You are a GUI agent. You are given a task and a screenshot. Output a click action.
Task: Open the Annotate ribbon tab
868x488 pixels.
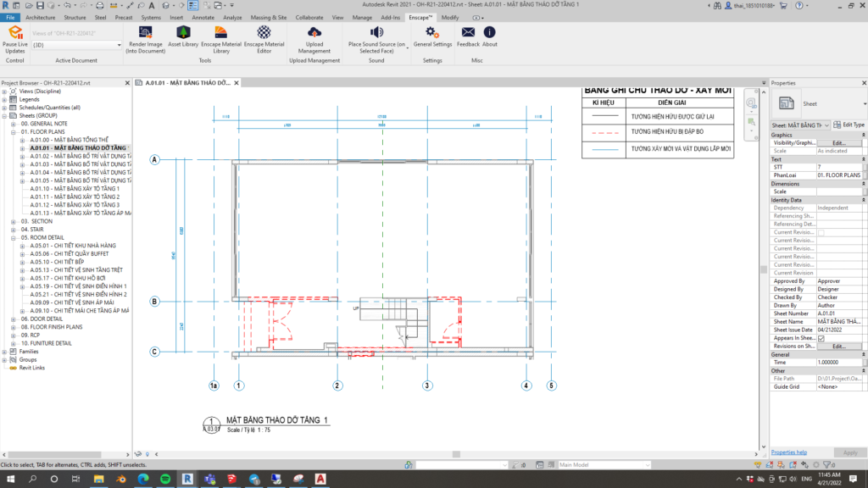tap(203, 17)
